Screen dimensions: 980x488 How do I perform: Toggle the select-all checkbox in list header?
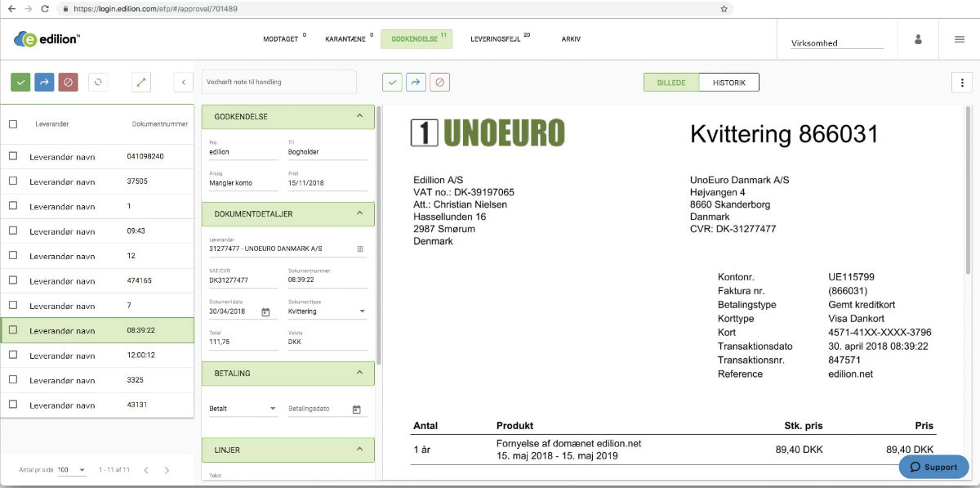point(13,124)
